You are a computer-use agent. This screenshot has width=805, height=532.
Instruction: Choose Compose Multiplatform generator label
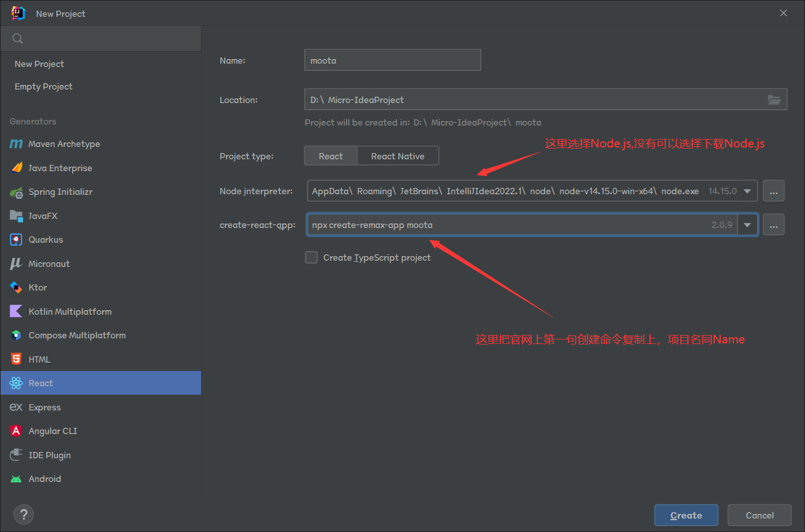[x=77, y=336]
